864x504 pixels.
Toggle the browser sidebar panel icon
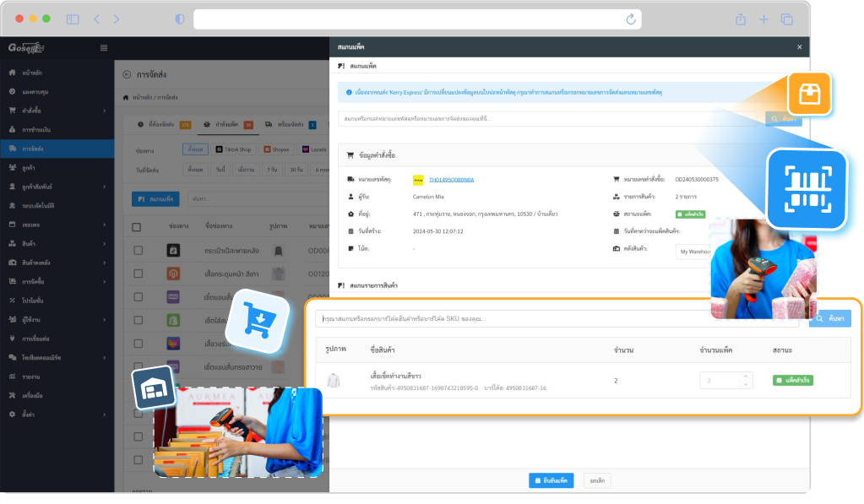pos(73,19)
